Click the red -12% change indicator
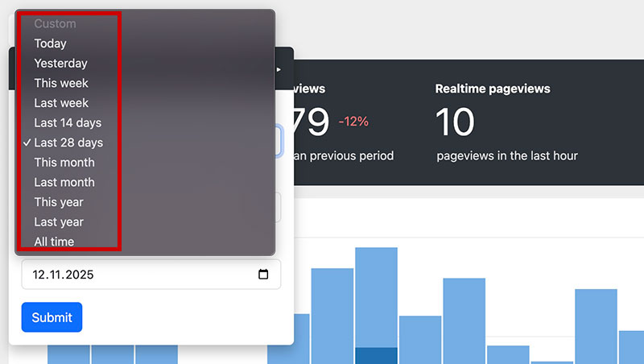The image size is (644, 364). pos(353,122)
